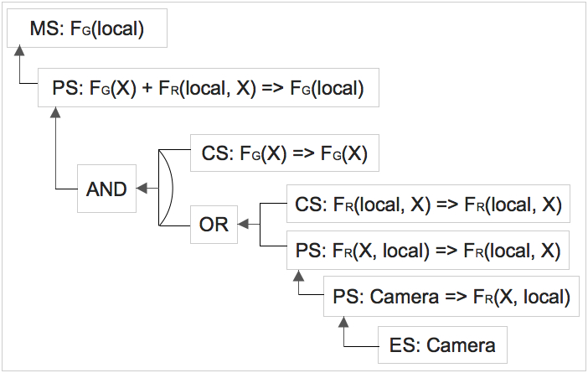
Task: Click the word Camera in ES box
Action: (x=461, y=345)
